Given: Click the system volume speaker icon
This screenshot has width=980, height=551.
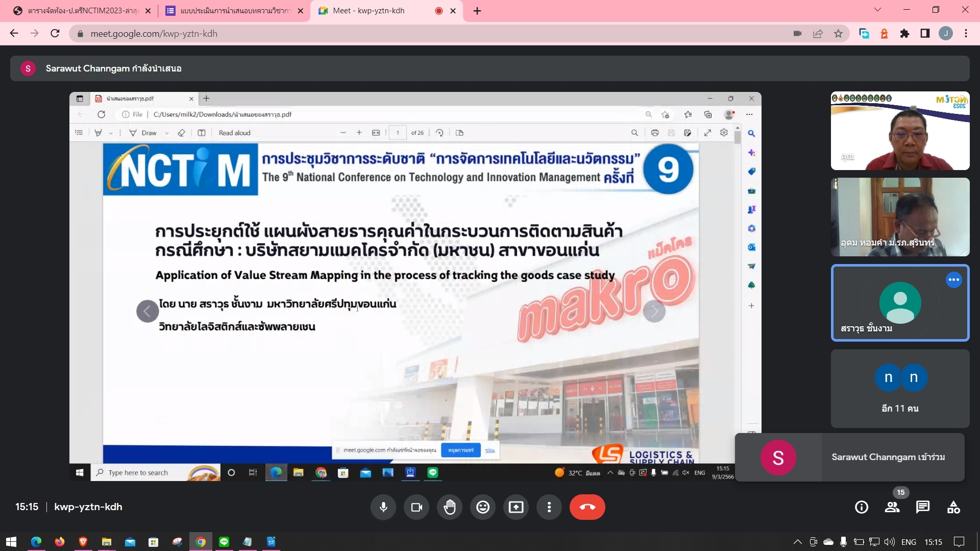Looking at the screenshot, I should 890,542.
